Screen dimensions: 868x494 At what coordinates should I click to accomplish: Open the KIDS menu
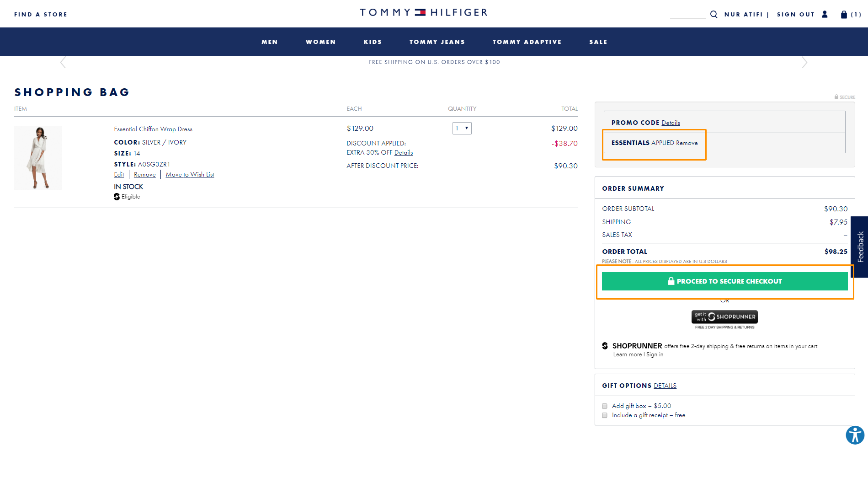pyautogui.click(x=373, y=42)
